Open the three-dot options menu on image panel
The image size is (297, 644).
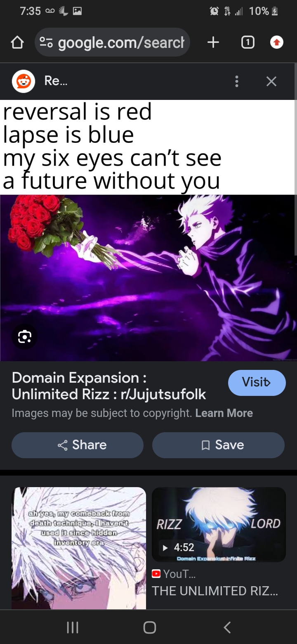[236, 81]
